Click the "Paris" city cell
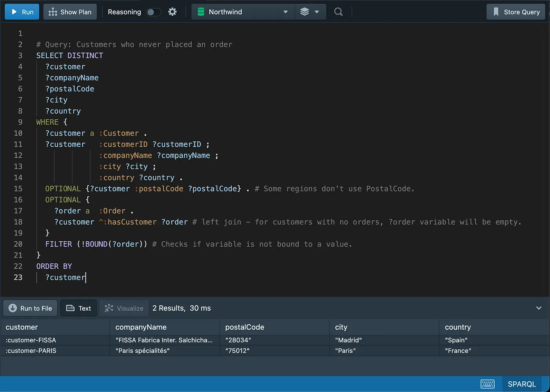 click(384, 350)
